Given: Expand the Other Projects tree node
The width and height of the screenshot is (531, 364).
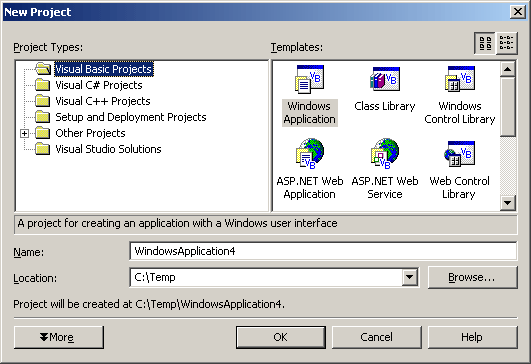Looking at the screenshot, I should click(24, 133).
